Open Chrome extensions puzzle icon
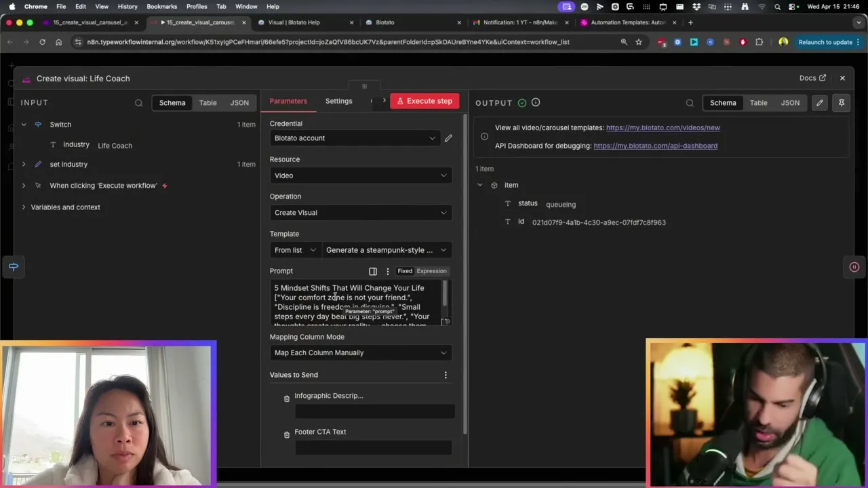 (759, 42)
